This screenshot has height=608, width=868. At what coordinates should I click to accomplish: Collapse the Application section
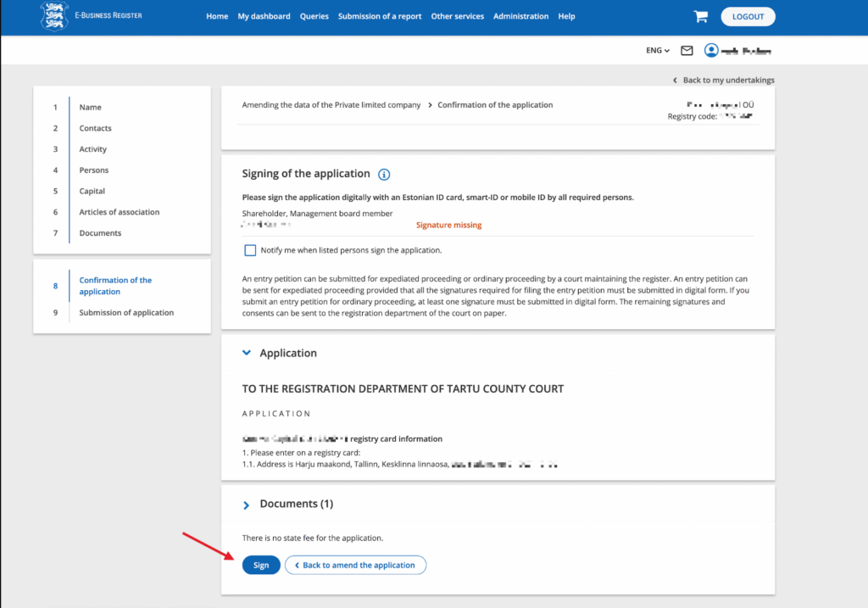point(247,353)
